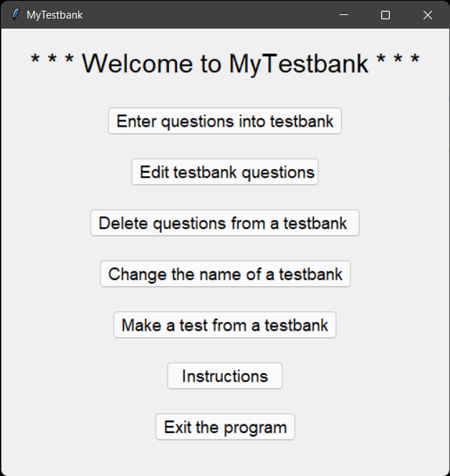The image size is (450, 476).
Task: Click blank area below Exit the program
Action: [224, 458]
